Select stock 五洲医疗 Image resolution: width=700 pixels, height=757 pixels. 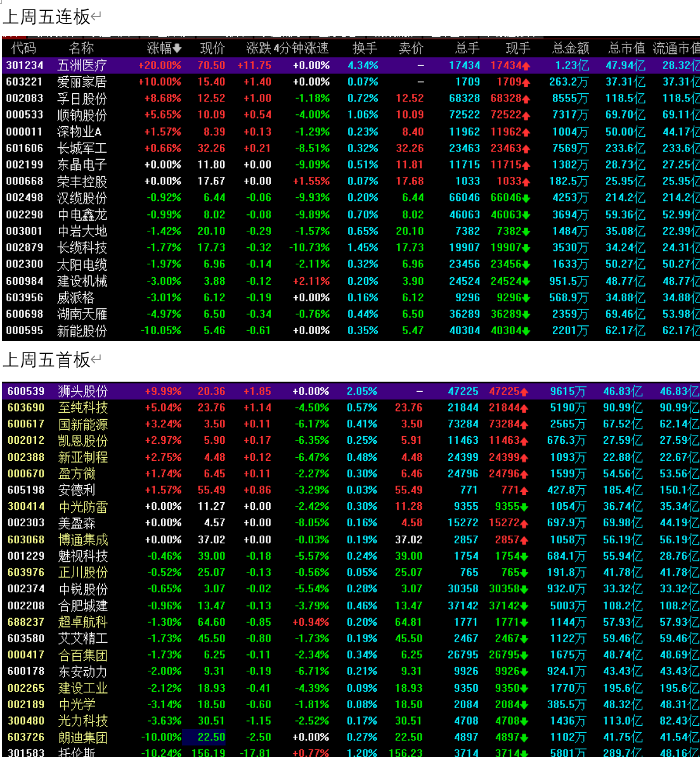click(82, 65)
